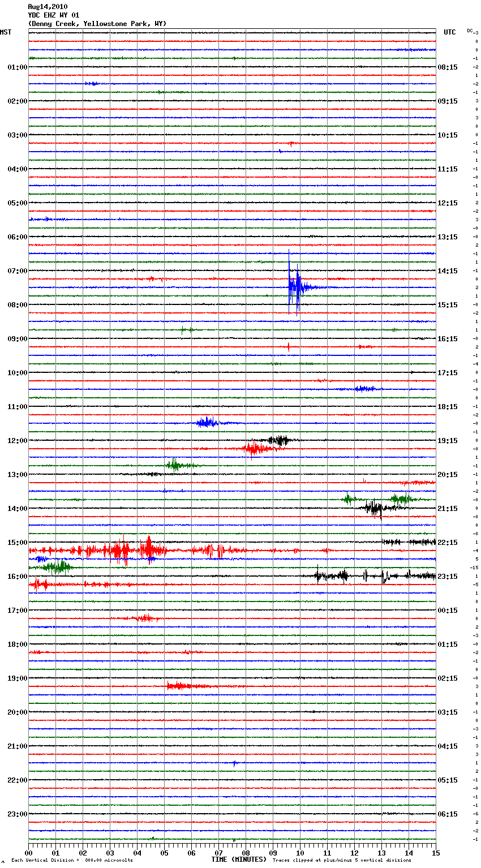The height and width of the screenshot is (868, 481).
Task: Select the 02:00 MST time label
Action: [x=18, y=101]
